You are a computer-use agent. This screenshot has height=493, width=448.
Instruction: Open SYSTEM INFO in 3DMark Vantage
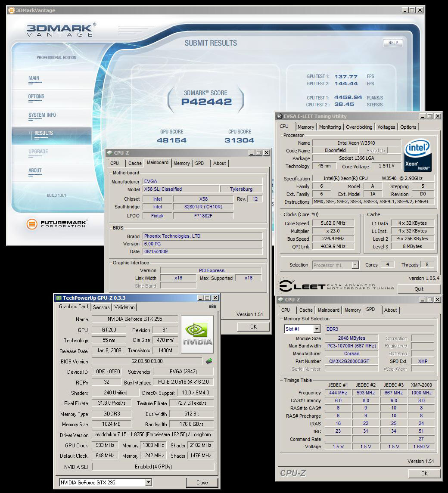point(42,115)
